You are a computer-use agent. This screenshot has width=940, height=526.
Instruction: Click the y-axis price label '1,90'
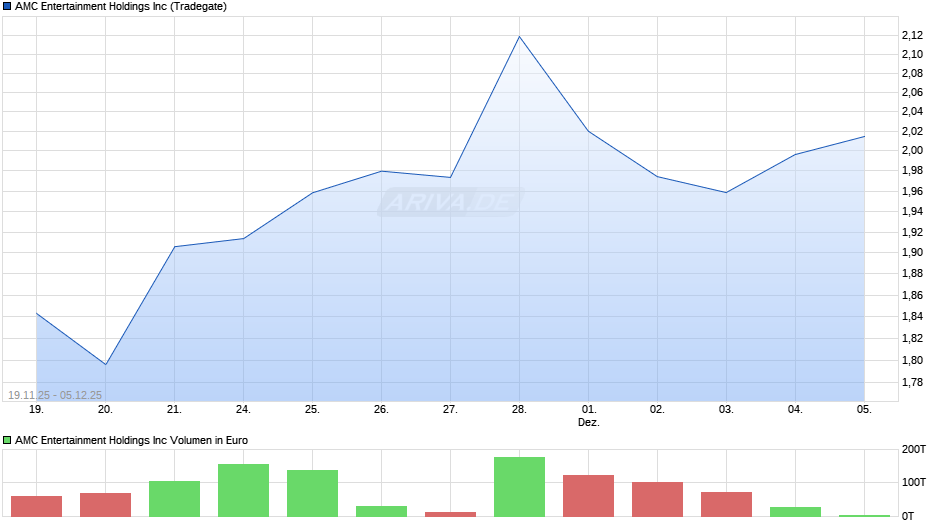click(912, 253)
